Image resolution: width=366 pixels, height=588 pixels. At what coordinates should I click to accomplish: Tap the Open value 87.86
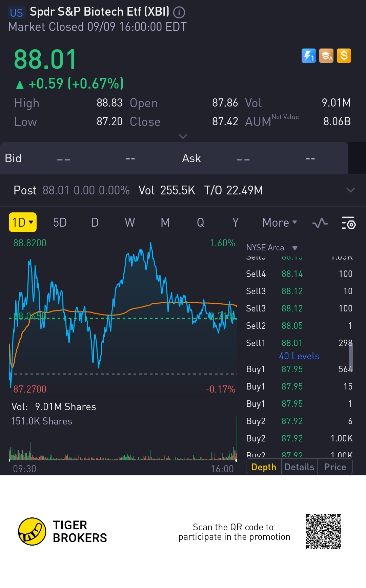pos(225,103)
